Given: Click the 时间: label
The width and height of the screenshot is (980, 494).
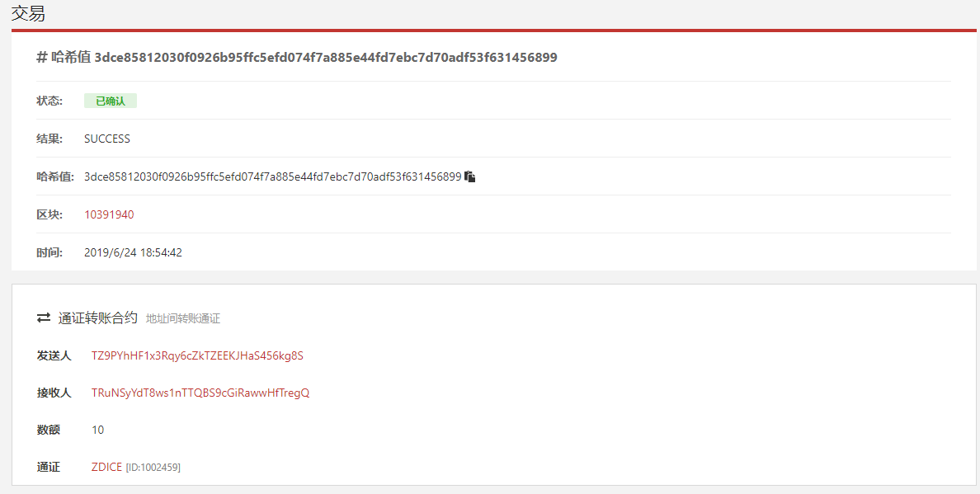Looking at the screenshot, I should (49, 253).
